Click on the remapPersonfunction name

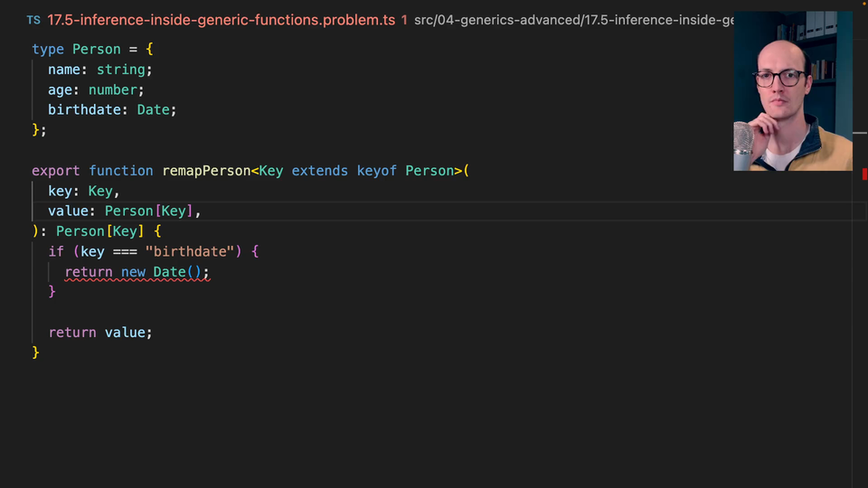coord(204,171)
